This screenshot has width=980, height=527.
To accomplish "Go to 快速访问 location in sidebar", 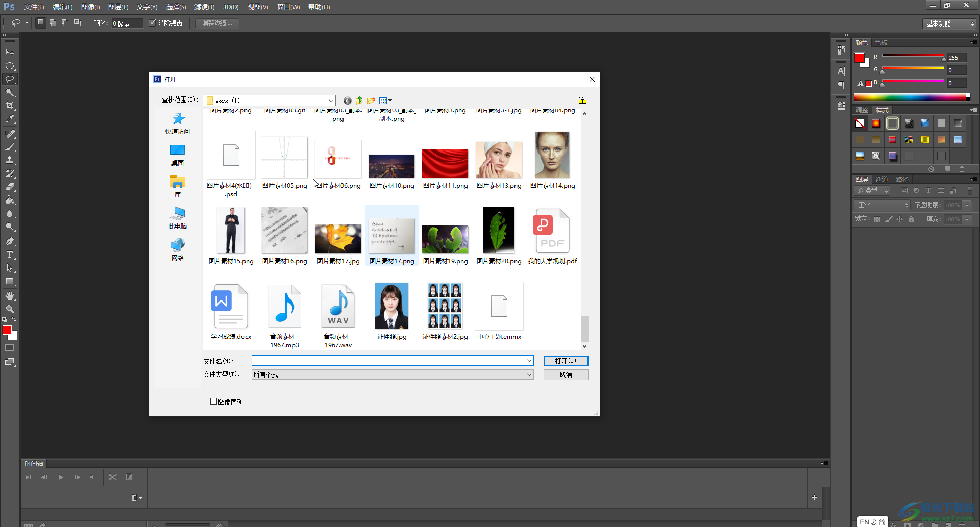I will [178, 123].
